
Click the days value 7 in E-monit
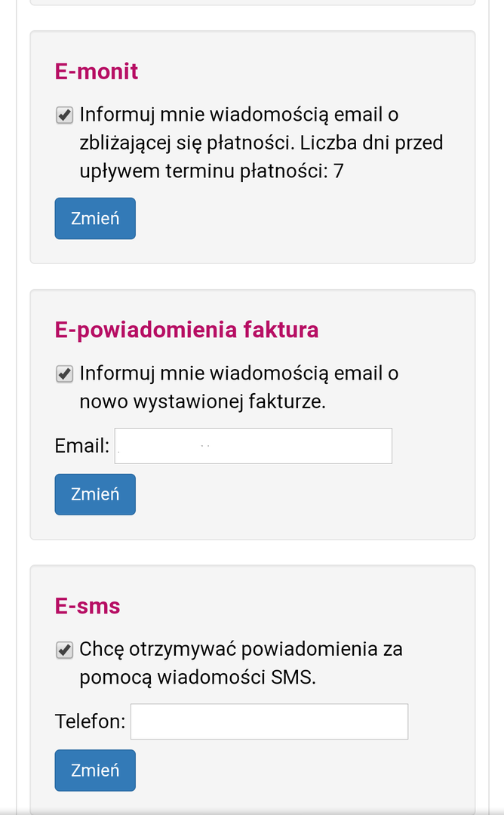[338, 171]
